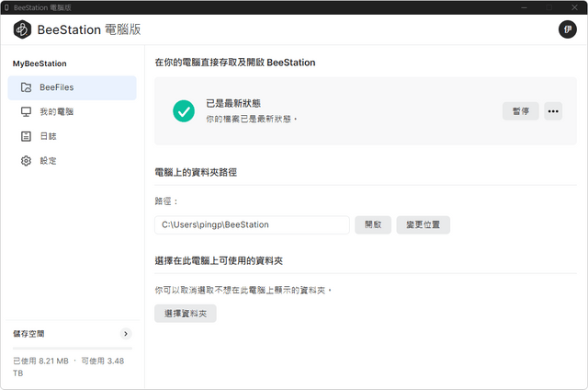Close the BeeStation window

[x=574, y=7]
